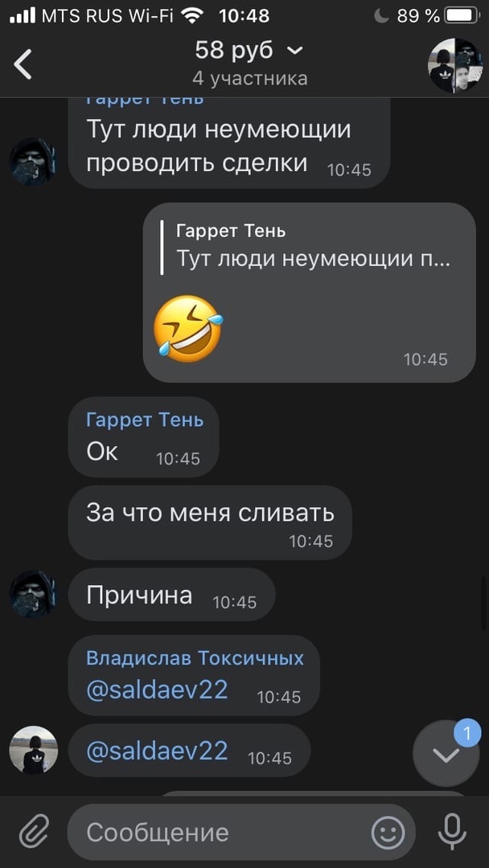Tap the standalone @saldaev22 mention
The height and width of the screenshot is (868, 489).
coord(158,751)
